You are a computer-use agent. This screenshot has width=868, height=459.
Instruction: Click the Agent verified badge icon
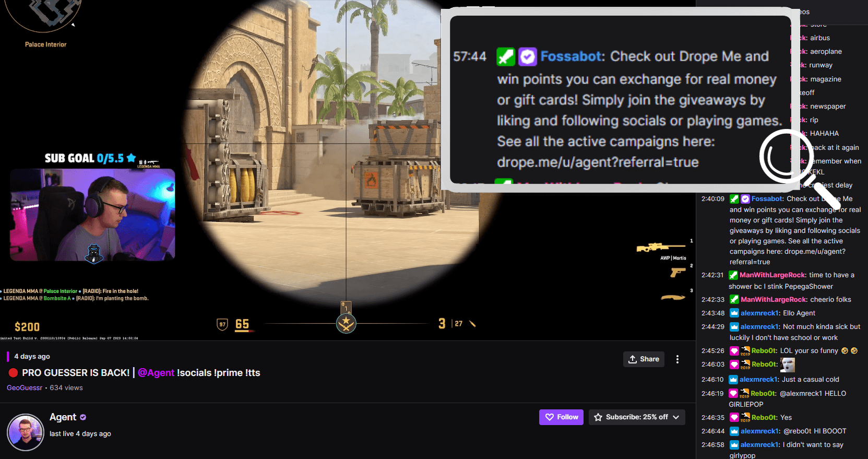pyautogui.click(x=83, y=417)
